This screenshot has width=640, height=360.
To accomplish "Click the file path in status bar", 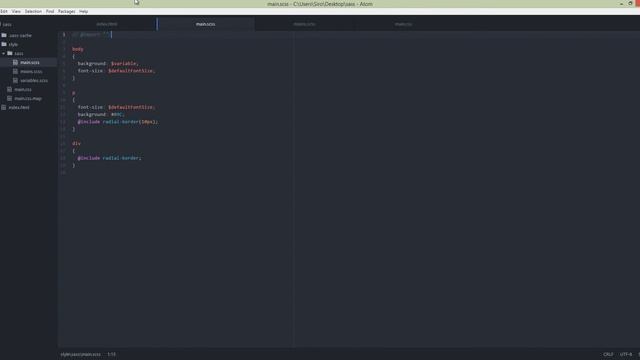I will pos(80,354).
